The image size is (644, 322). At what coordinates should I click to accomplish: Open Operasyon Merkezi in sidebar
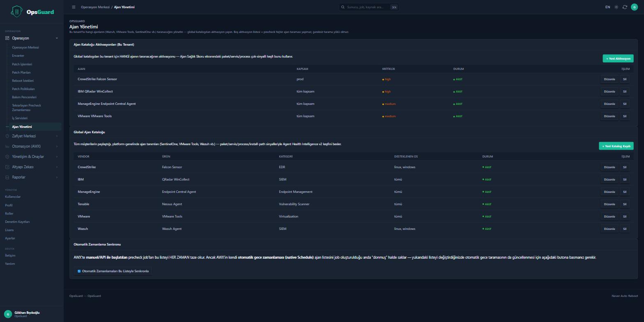tap(25, 47)
